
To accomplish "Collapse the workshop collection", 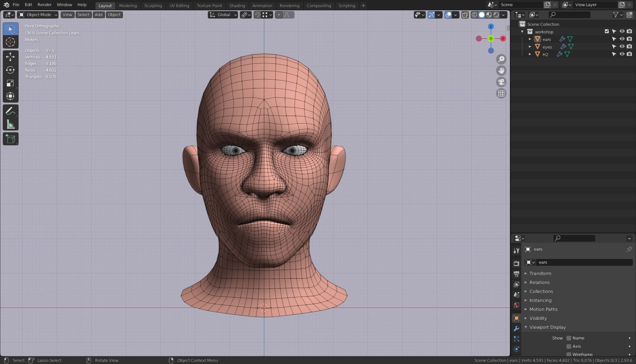I will point(522,31).
